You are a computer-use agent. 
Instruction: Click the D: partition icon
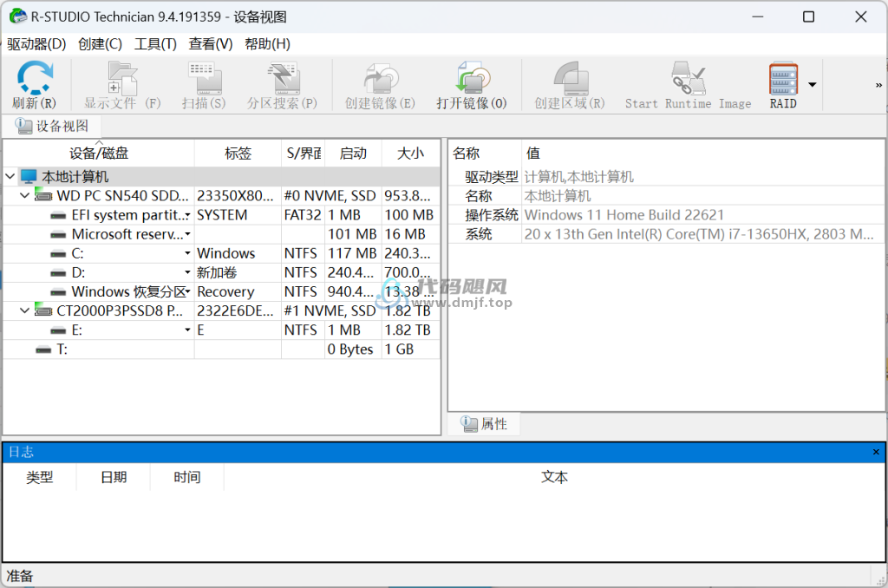[x=58, y=273]
